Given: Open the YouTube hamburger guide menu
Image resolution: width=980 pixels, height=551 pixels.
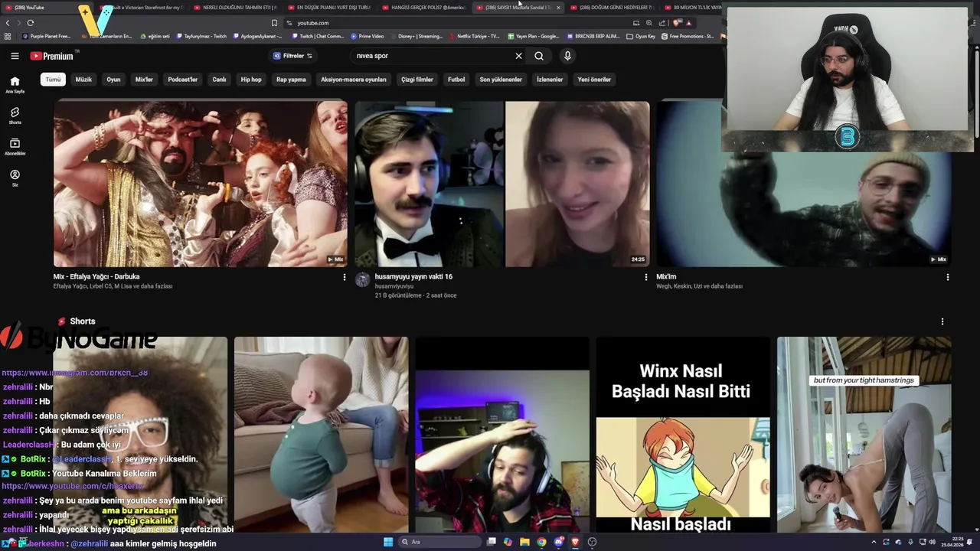Looking at the screenshot, I should [15, 56].
